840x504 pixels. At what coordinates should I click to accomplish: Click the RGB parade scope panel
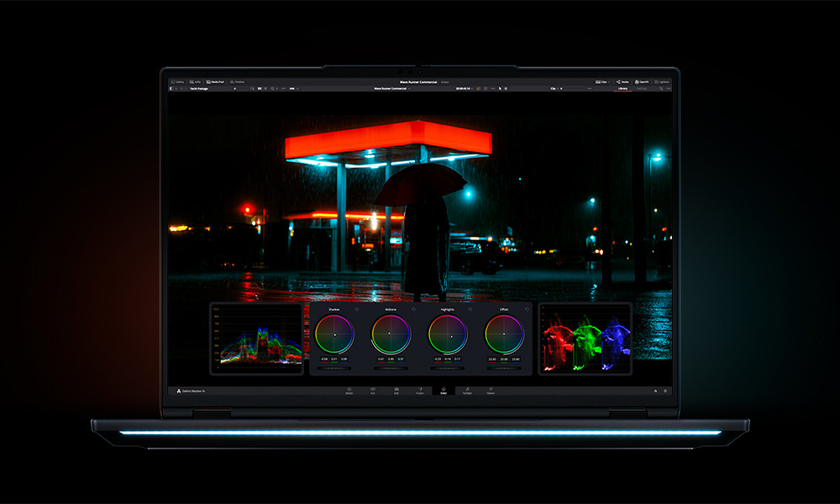tap(585, 339)
